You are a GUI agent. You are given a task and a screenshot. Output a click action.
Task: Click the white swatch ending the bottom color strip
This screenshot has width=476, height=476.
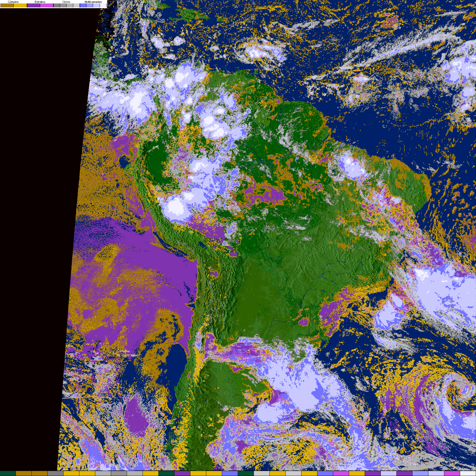[x=468, y=473]
